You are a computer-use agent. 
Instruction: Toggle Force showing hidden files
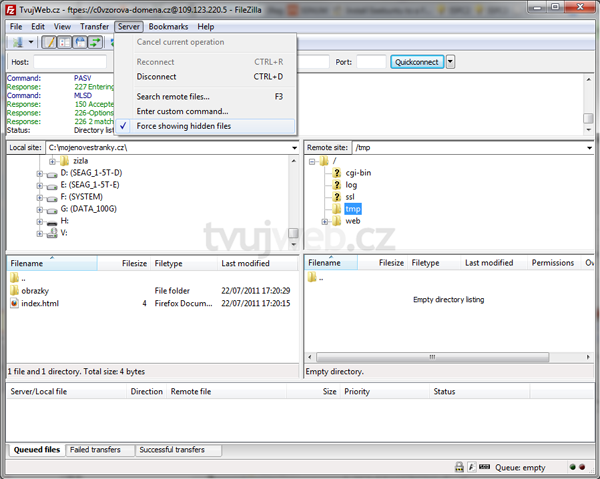tap(205, 126)
